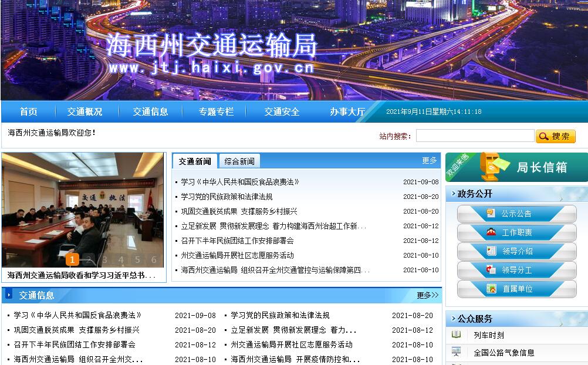The image size is (588, 365).
Task: Click the 领导介绍 document icon
Action: 491,251
